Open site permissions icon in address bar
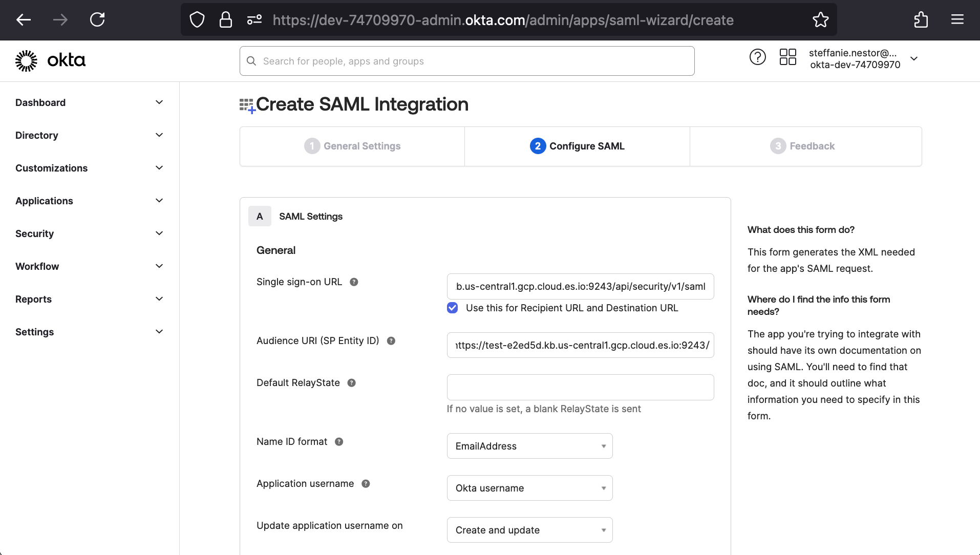Screen dimensions: 980x555 254,20
